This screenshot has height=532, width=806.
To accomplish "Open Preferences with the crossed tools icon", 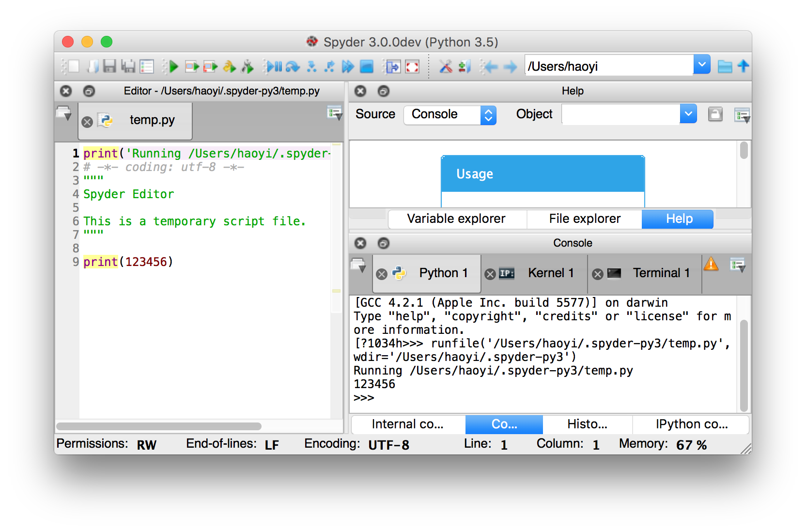I will tap(446, 66).
